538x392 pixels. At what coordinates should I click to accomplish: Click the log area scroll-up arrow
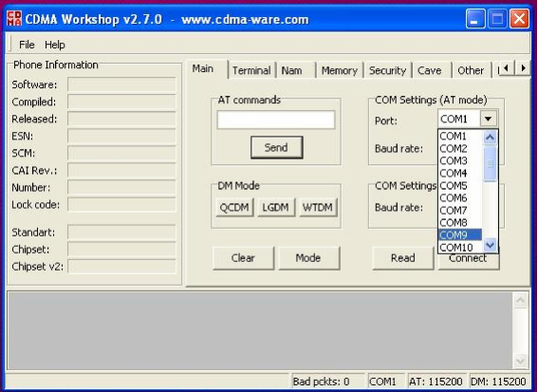tap(521, 300)
